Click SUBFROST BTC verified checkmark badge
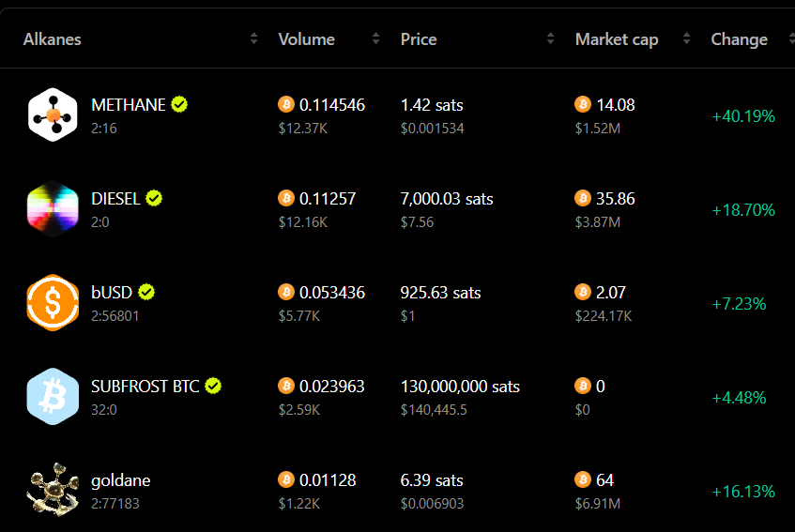The width and height of the screenshot is (795, 532). [213, 386]
